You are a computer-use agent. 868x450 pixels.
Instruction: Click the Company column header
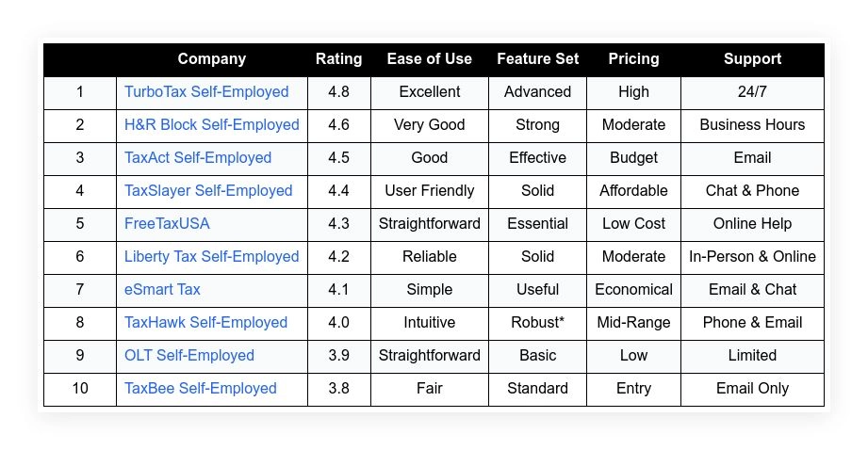tap(211, 59)
